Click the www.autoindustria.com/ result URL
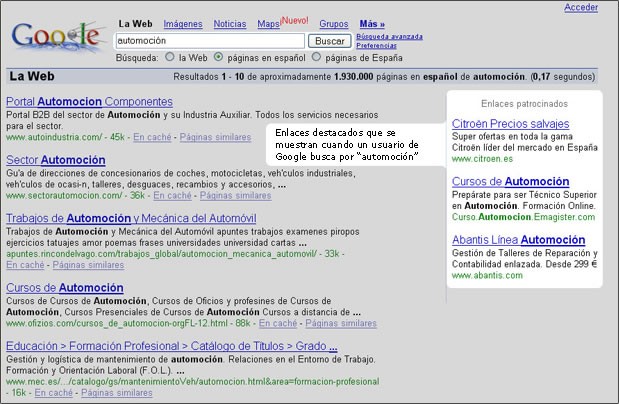619x404 pixels. coord(54,137)
